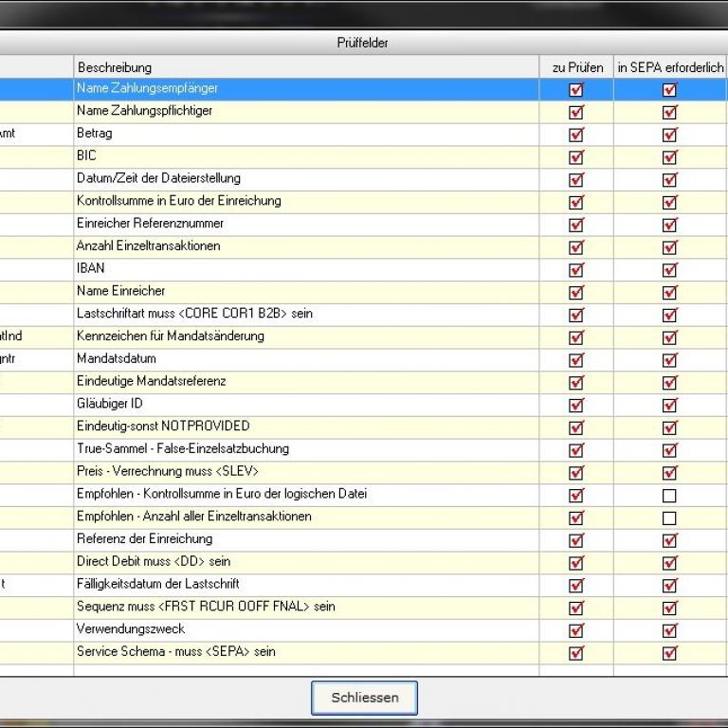Click the Schliessen button
The width and height of the screenshot is (728, 728).
364,698
